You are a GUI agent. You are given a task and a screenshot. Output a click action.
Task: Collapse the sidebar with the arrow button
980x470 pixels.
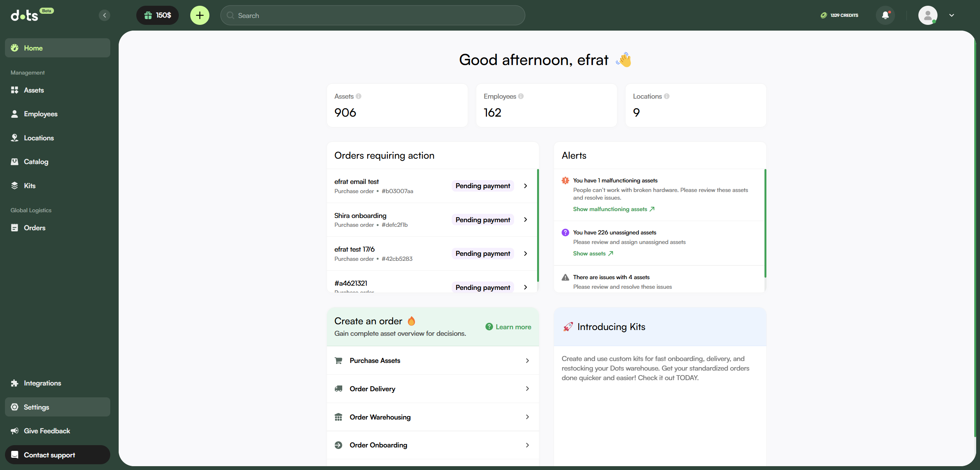pos(105,15)
